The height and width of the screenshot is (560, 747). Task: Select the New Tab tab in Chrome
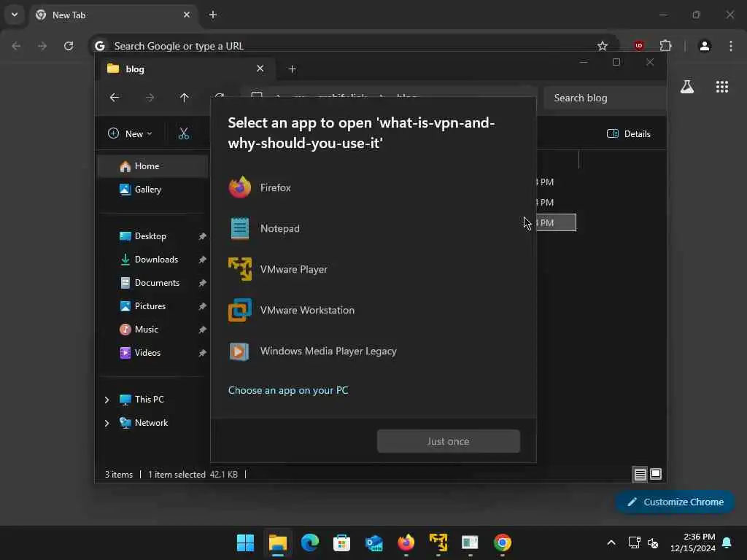point(113,15)
